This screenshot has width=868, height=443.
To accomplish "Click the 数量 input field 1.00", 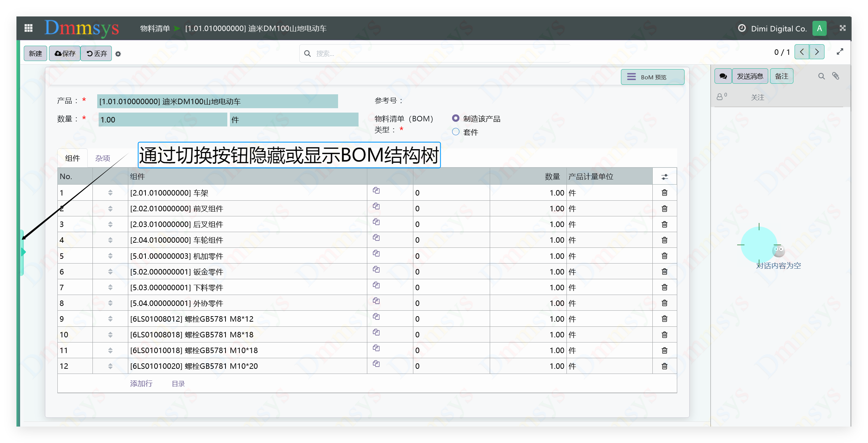I will click(163, 120).
